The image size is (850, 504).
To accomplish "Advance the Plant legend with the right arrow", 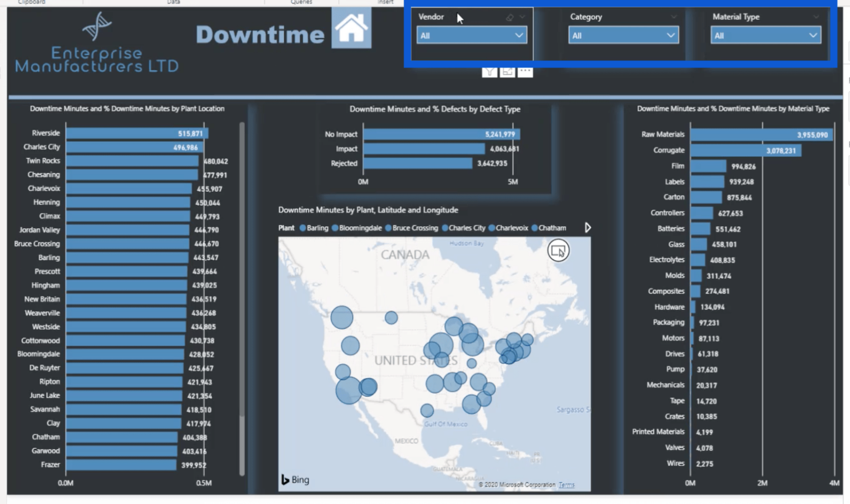I will pyautogui.click(x=587, y=228).
